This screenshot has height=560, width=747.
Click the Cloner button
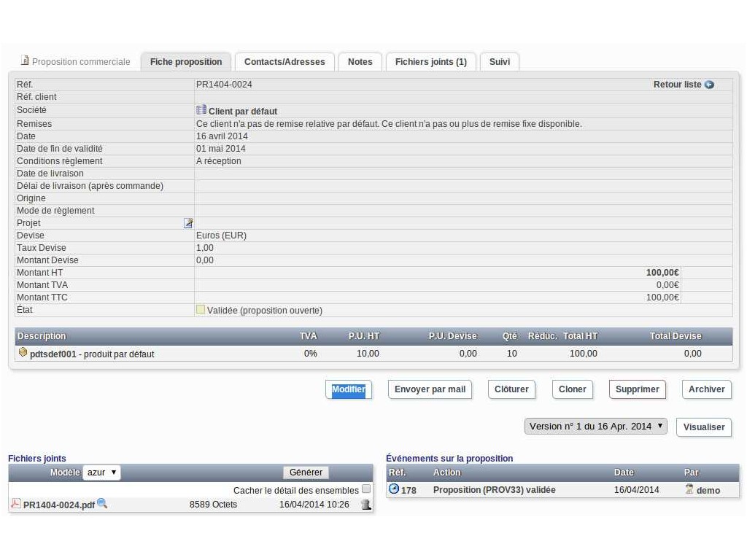pos(572,389)
